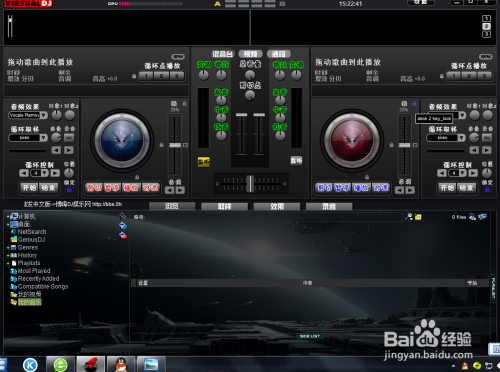Toggle the padlock above the left pitch slider
The image size is (500, 372).
(x=184, y=104)
